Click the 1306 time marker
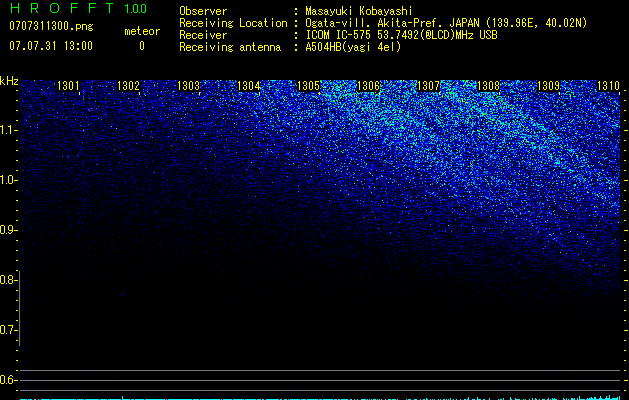 (368, 86)
